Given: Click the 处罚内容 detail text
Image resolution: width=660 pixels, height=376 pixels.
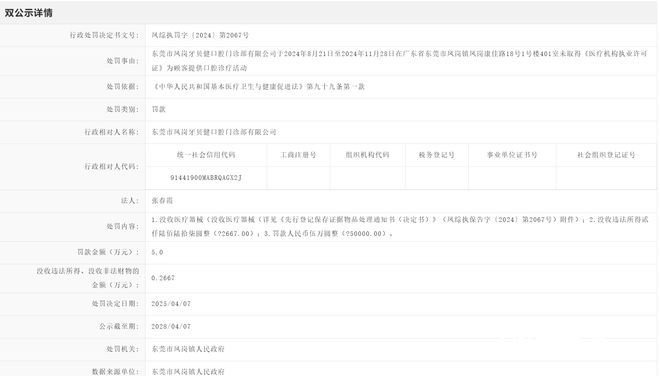Looking at the screenshot, I should pyautogui.click(x=400, y=227).
